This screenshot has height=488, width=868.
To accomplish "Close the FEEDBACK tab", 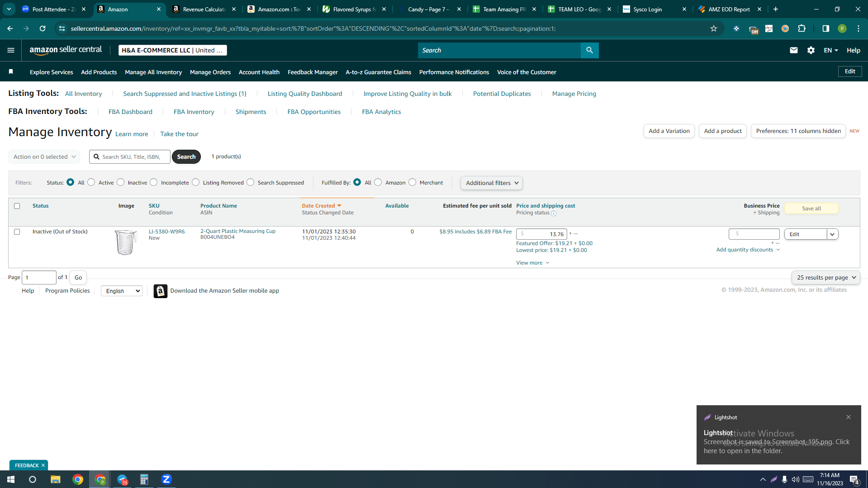I will tap(43, 465).
